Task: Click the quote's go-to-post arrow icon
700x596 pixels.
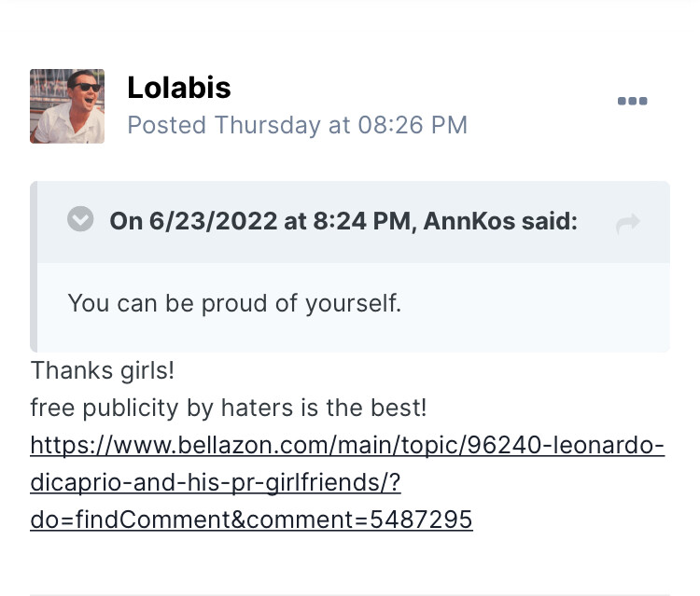Action: [x=628, y=223]
